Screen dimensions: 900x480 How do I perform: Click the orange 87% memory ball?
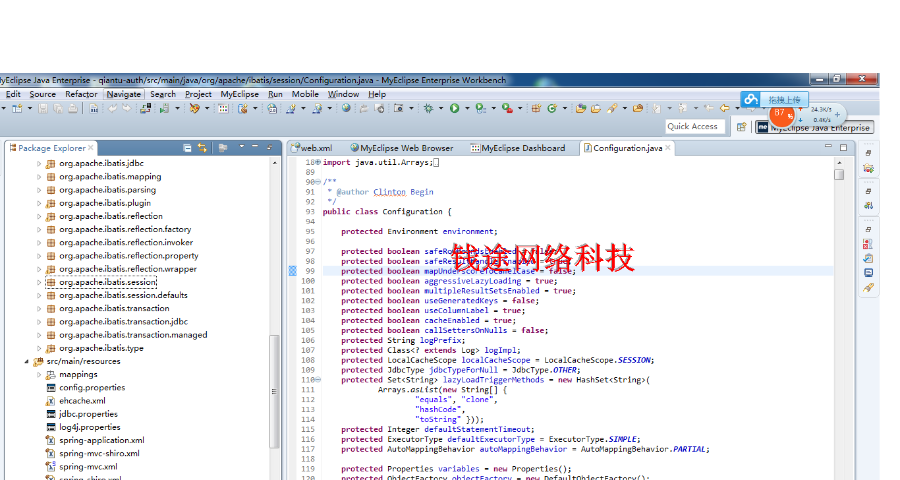point(782,114)
